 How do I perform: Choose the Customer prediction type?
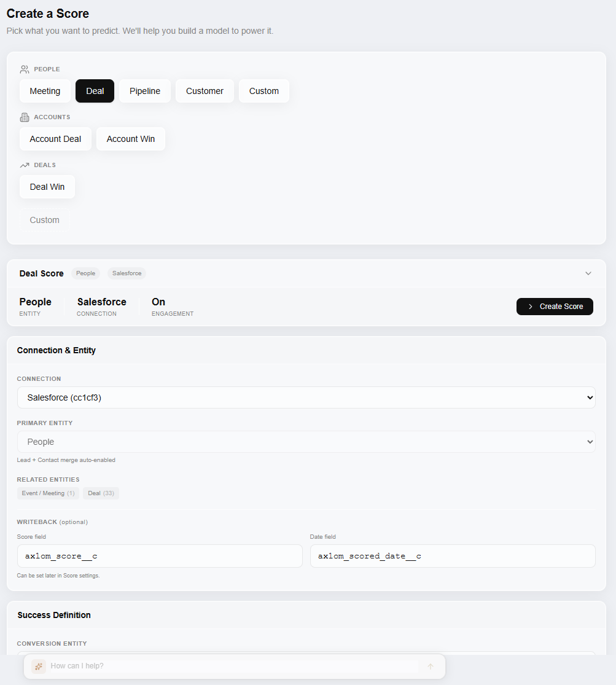pyautogui.click(x=205, y=90)
